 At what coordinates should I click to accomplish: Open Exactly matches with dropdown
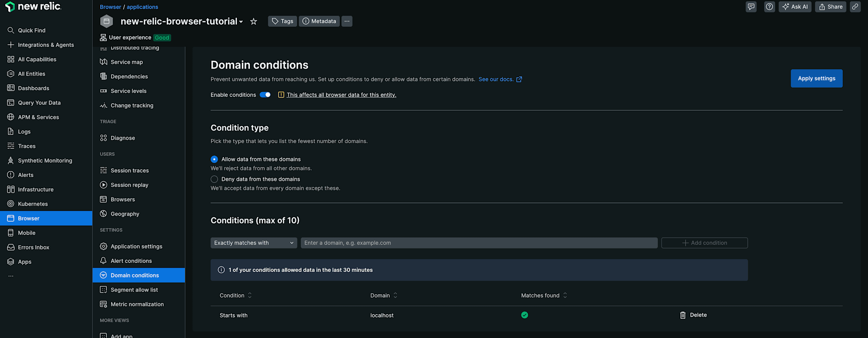[x=254, y=243]
